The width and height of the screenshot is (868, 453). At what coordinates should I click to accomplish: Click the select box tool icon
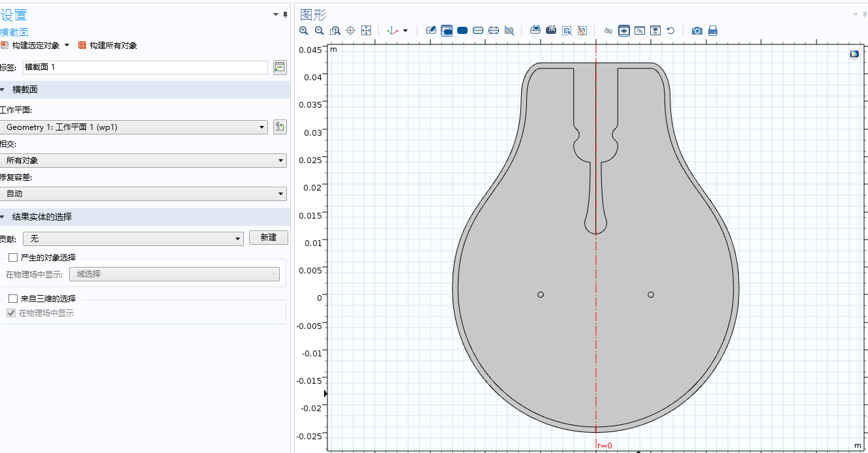point(535,31)
